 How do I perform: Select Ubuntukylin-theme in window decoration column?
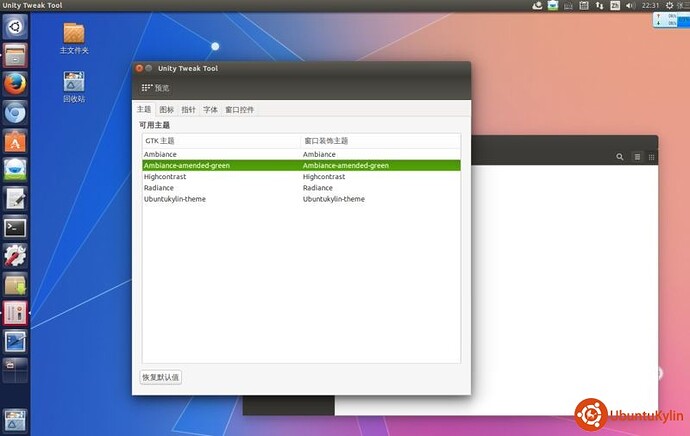coord(334,199)
